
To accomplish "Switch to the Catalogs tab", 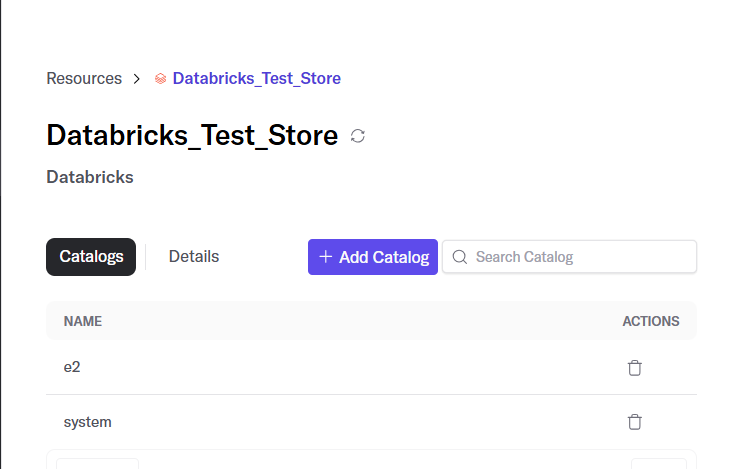I will (91, 257).
